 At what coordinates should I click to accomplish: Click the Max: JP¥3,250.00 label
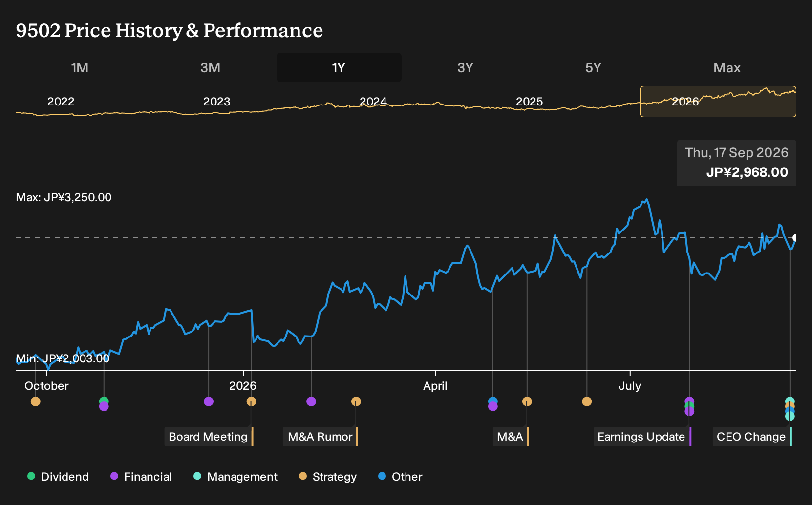[x=64, y=197]
